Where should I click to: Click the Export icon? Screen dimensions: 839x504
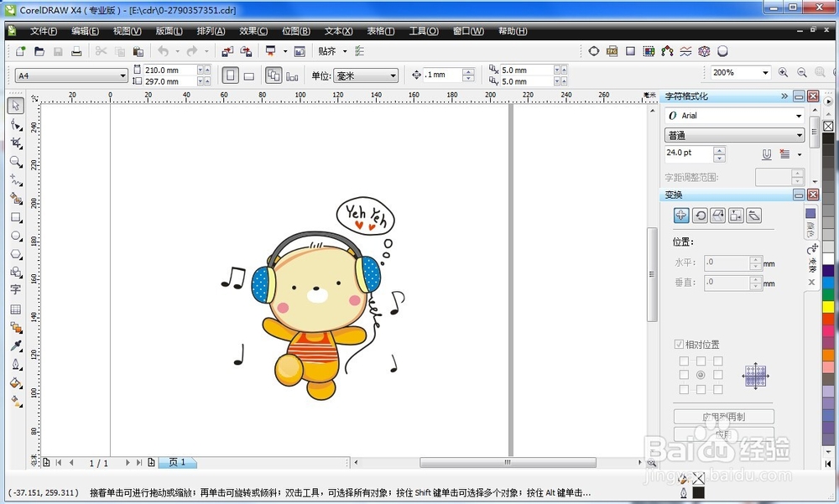click(x=246, y=51)
